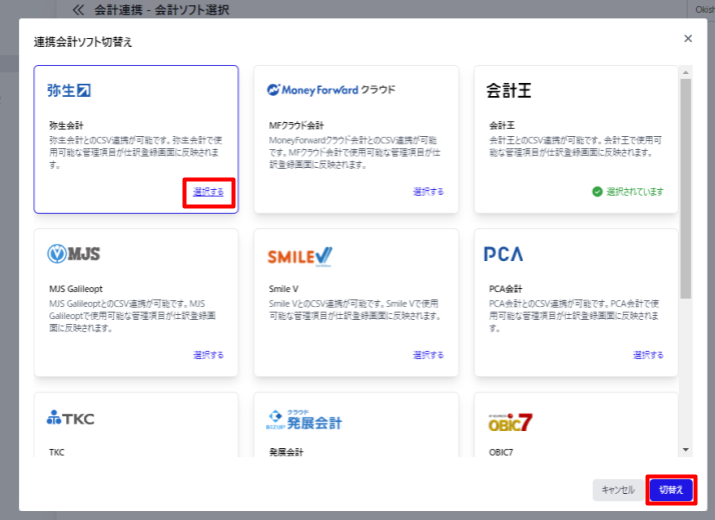Choose MJS Galileopt with its 選択する link
Screen dimensions: 715x520
coord(208,355)
